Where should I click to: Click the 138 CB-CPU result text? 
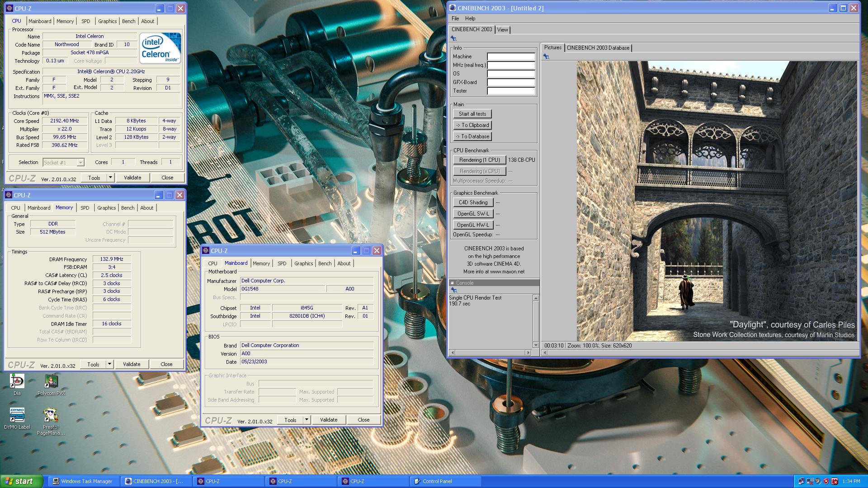click(521, 160)
